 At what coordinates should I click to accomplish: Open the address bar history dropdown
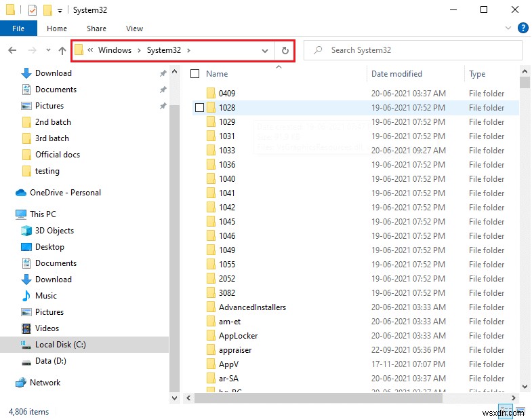coord(264,51)
